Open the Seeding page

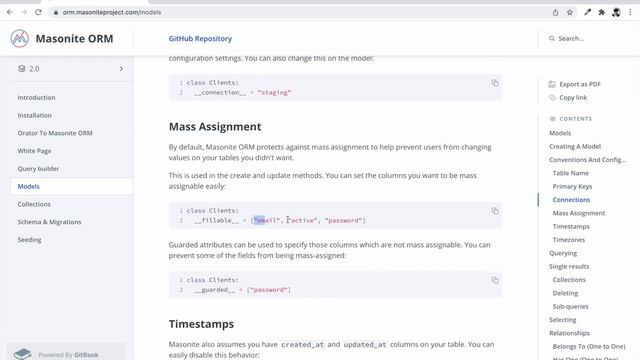(x=29, y=240)
